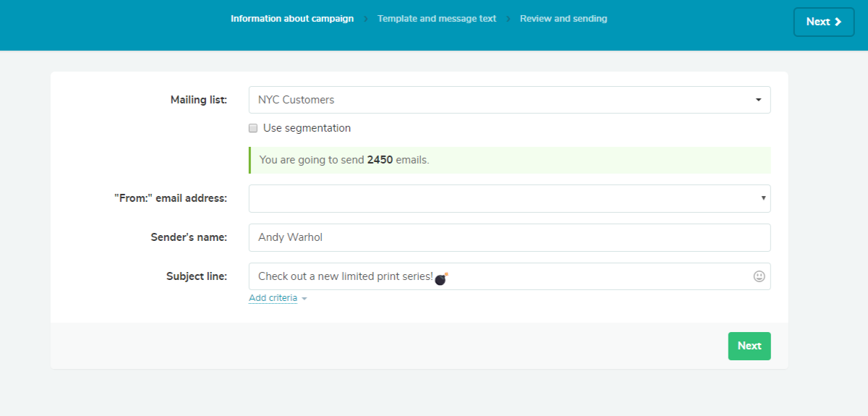The height and width of the screenshot is (416, 868).
Task: Click the Add criteria link
Action: [273, 298]
